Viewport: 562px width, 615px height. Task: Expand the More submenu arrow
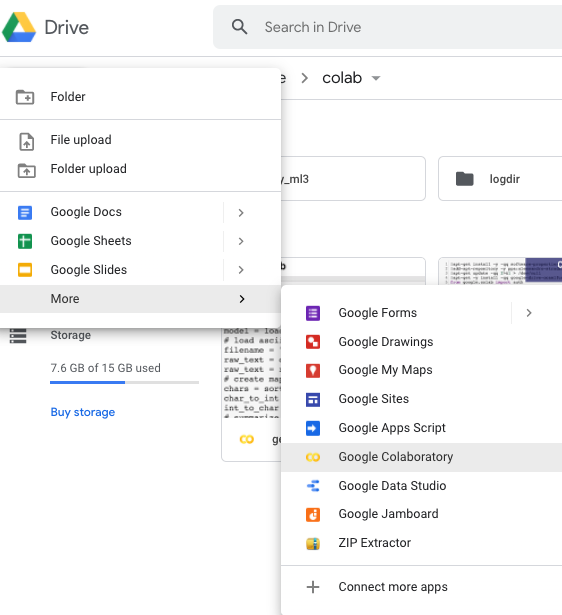[x=242, y=299]
